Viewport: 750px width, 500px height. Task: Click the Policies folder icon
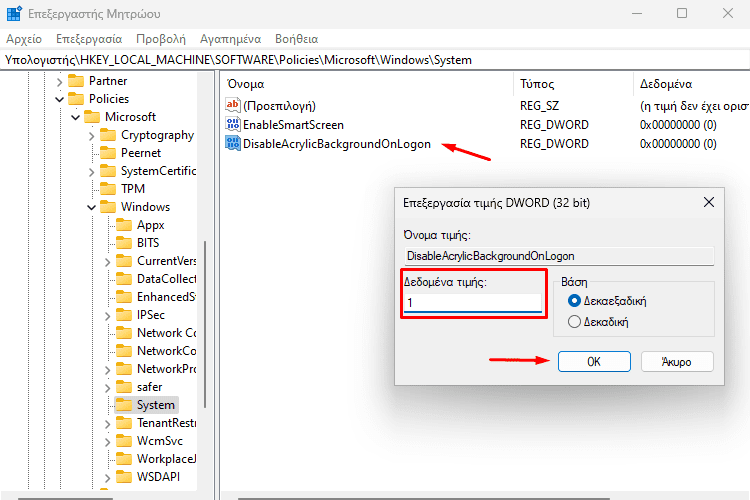click(x=76, y=99)
